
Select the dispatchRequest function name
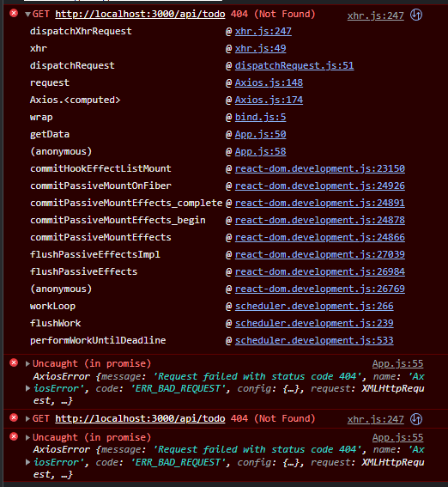pyautogui.click(x=72, y=65)
